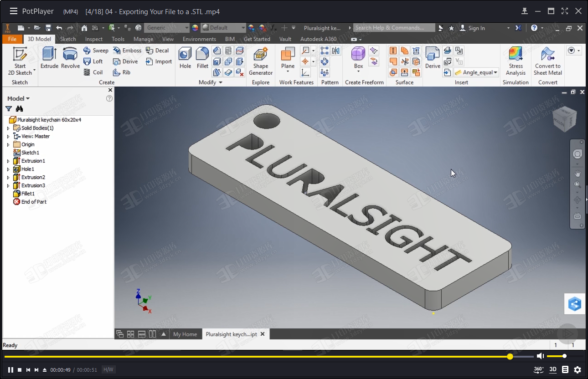Open the browser filter funnel icon
Screen dimensions: 588x379
(x=9, y=109)
